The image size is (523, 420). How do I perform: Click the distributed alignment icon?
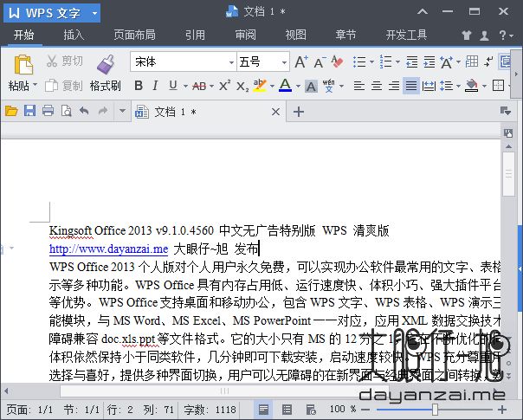[x=429, y=86]
